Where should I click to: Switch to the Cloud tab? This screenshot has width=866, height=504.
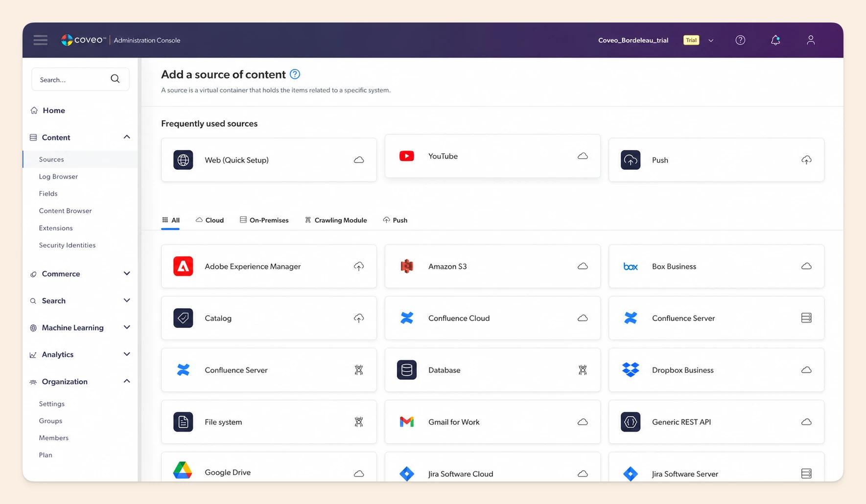(210, 220)
